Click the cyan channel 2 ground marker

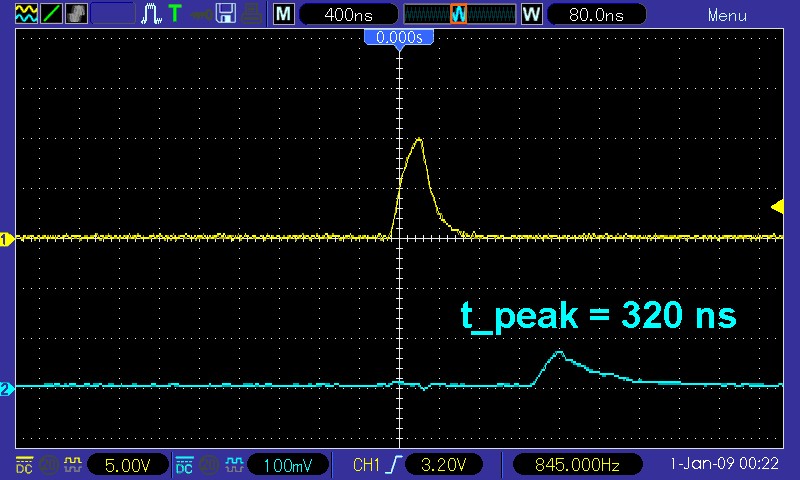(7, 389)
